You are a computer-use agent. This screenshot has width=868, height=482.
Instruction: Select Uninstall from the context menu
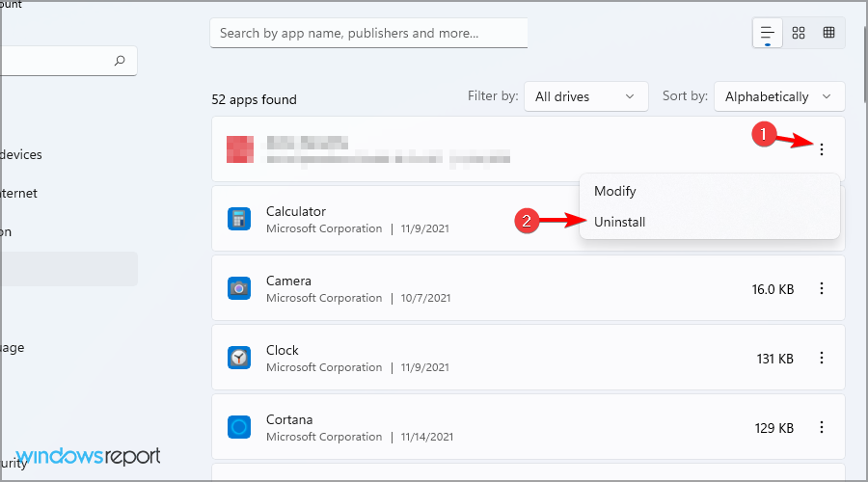[x=620, y=222]
